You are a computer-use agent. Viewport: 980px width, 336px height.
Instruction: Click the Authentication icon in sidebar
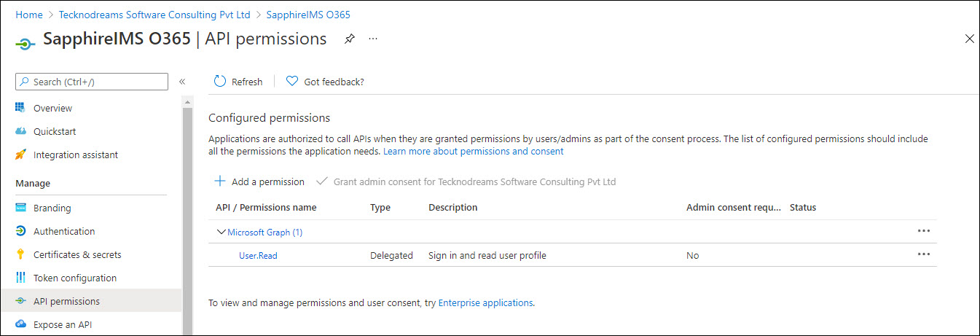click(x=20, y=231)
